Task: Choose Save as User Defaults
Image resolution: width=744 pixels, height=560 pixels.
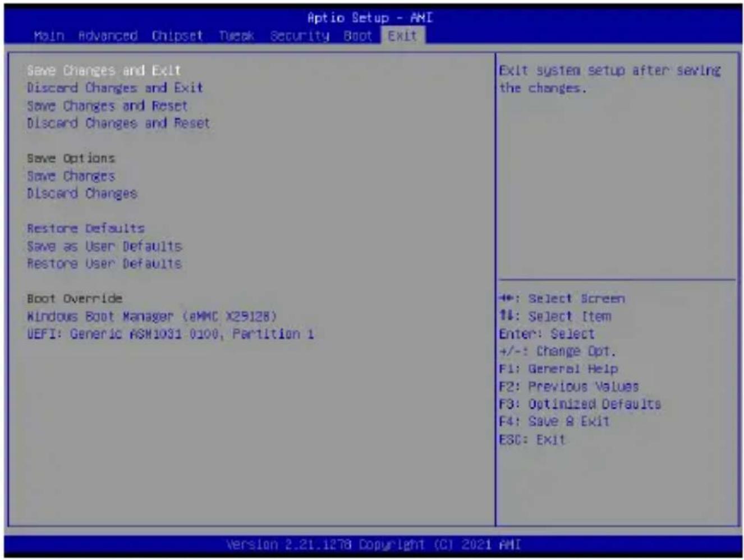Action: coord(104,246)
